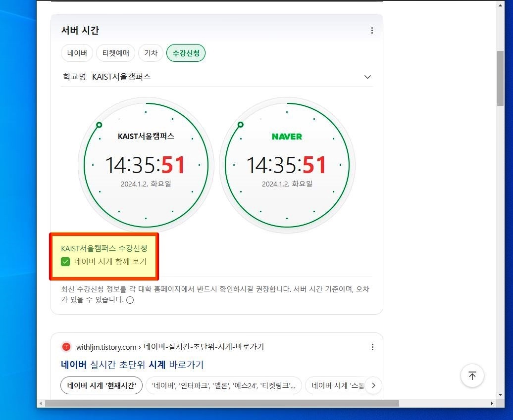This screenshot has height=420, width=513.
Task: Expand the 학교명 KAIST서울캠퍼스 dropdown
Action: tap(216, 77)
